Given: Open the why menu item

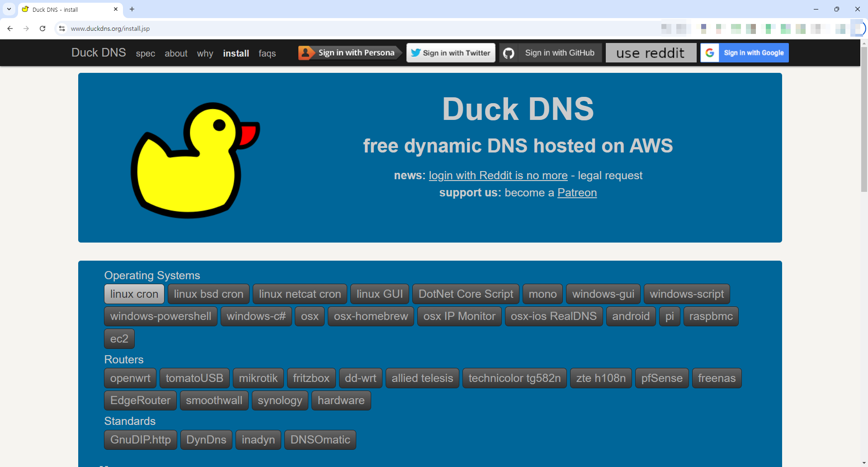Looking at the screenshot, I should click(x=205, y=53).
